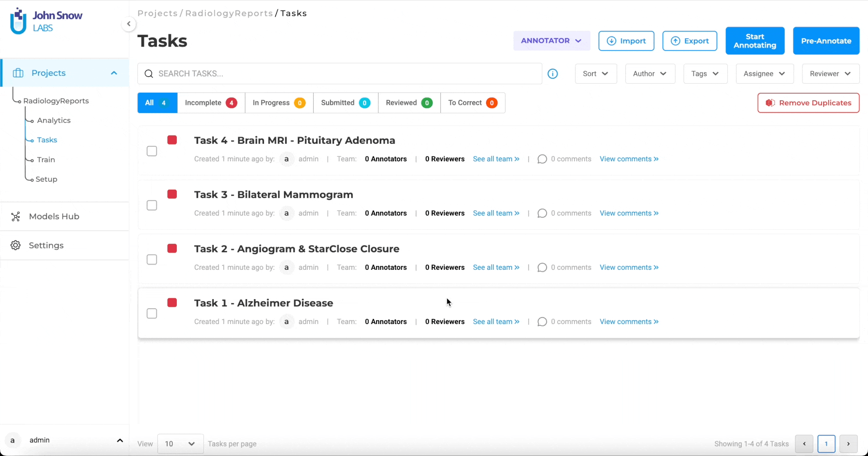Screen dimensions: 868x456
Task: Open the Author filter dropdown
Action: (x=650, y=74)
